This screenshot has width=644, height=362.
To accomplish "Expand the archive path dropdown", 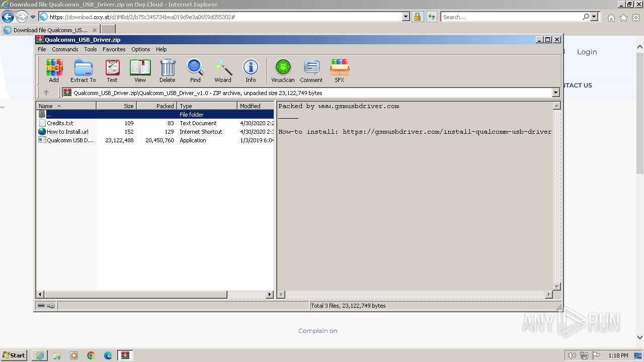I will 555,93.
